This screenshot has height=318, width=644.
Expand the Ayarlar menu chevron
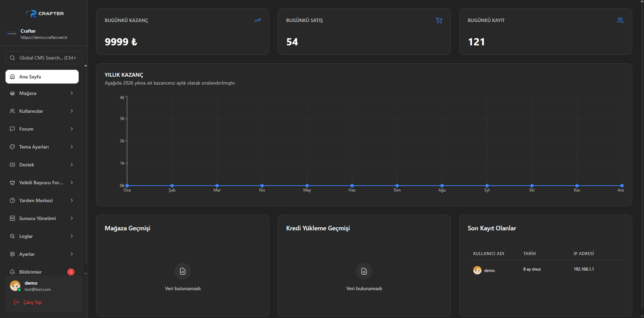[x=71, y=254]
